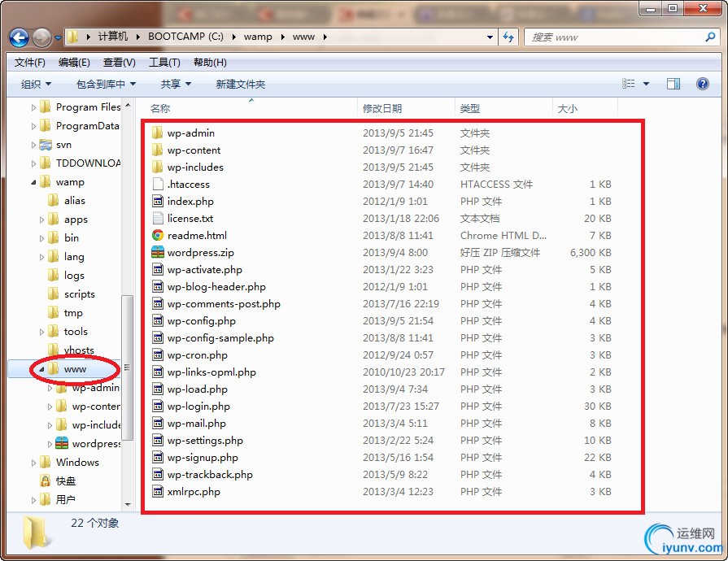The width and height of the screenshot is (728, 561).
Task: Open the 帮助(H) menu
Action: click(x=210, y=62)
